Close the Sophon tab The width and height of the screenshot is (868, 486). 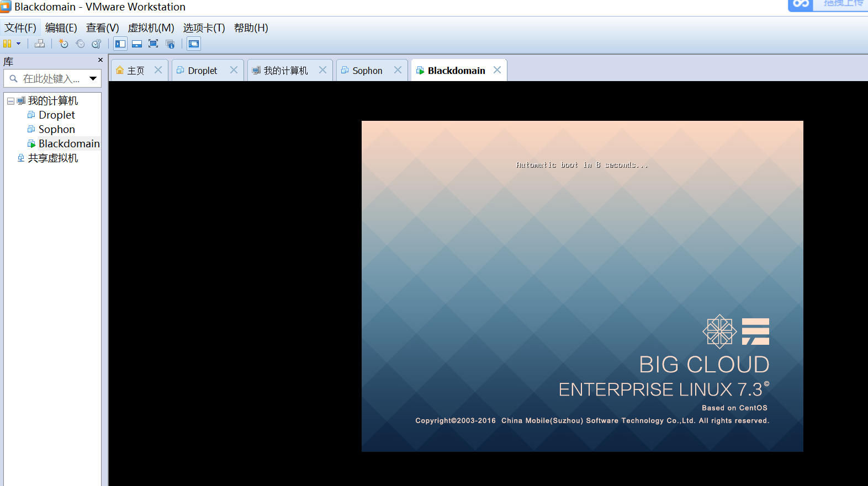398,70
